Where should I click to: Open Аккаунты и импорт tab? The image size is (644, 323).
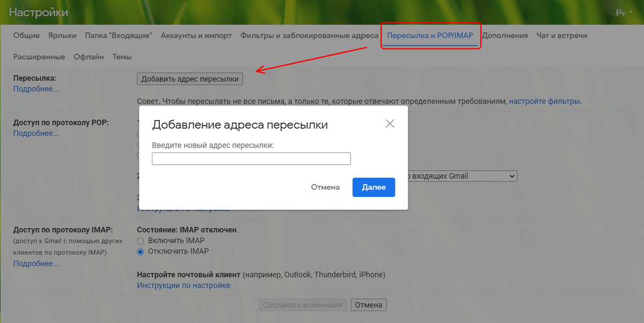click(196, 35)
